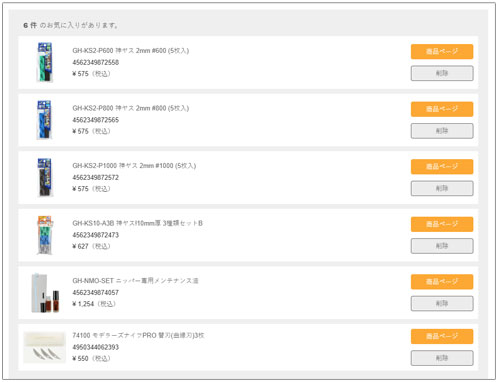
Task: Open the GH-NMO-SET product title link
Action: tap(135, 281)
